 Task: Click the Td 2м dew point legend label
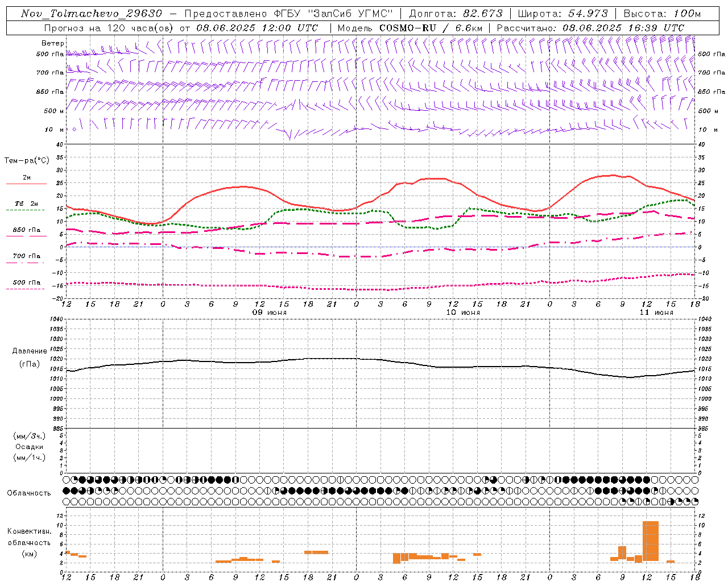(x=27, y=203)
